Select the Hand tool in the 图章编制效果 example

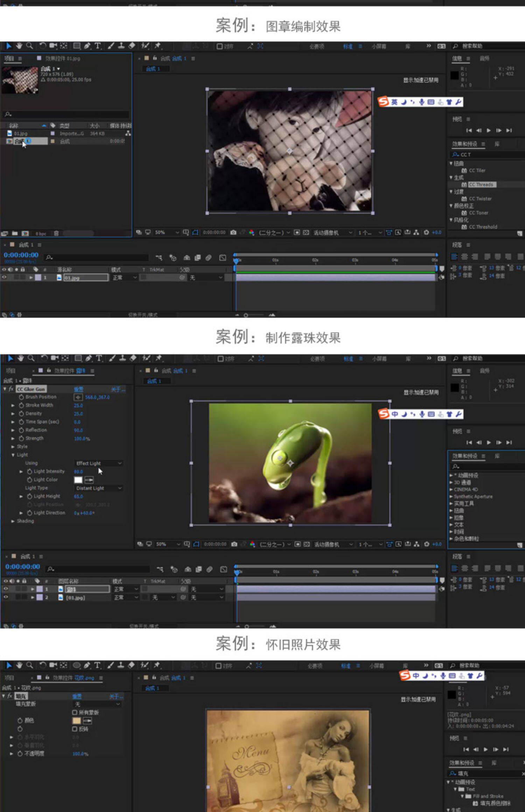(19, 46)
